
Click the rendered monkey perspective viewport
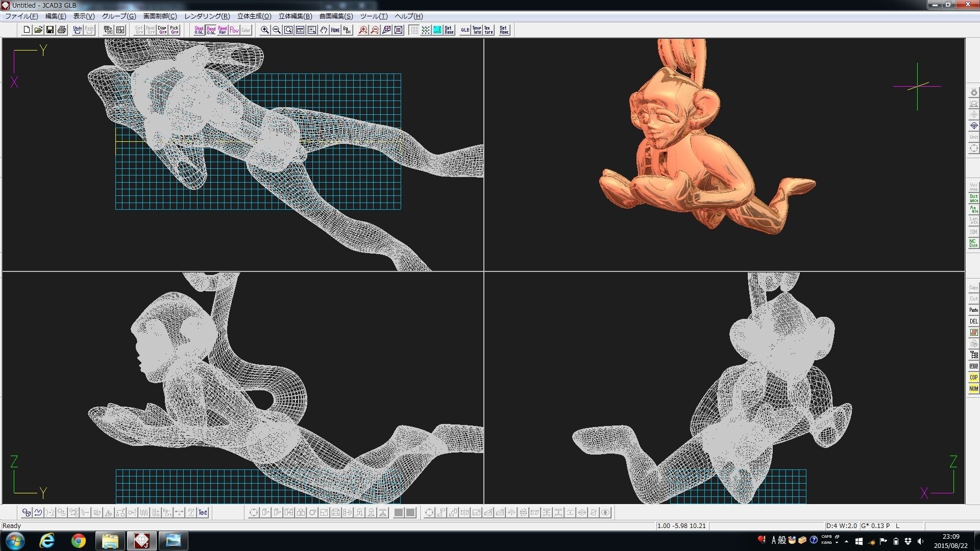coord(724,155)
